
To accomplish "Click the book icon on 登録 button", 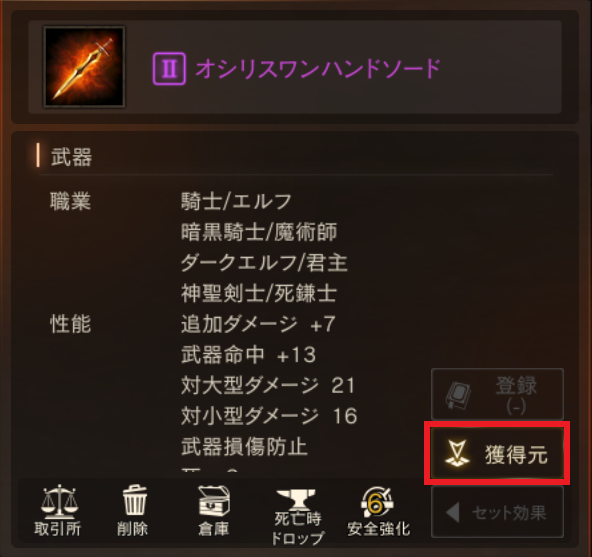I will point(459,395).
